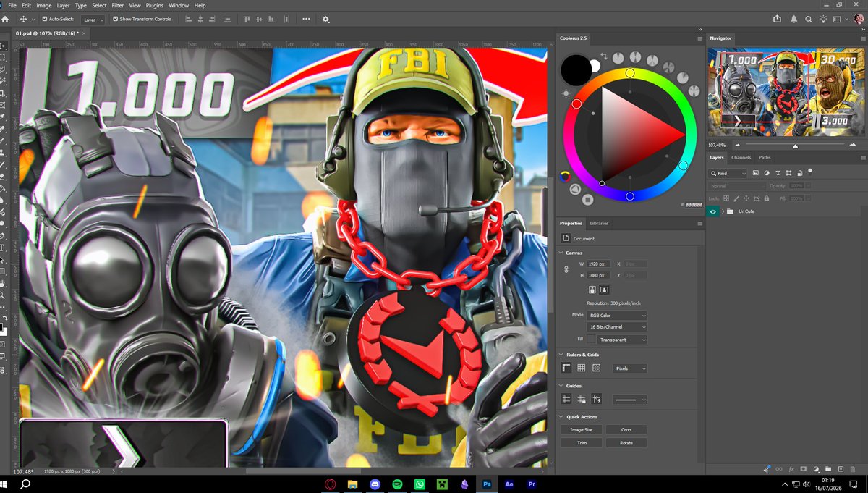Expand the Ur Cute group
The image size is (868, 493).
[x=723, y=211]
